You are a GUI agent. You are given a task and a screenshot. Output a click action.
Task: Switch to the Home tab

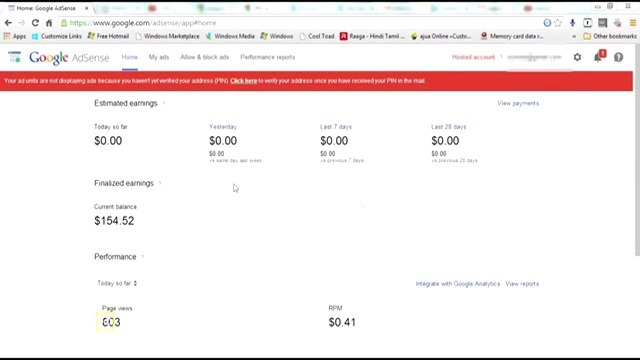click(x=129, y=57)
